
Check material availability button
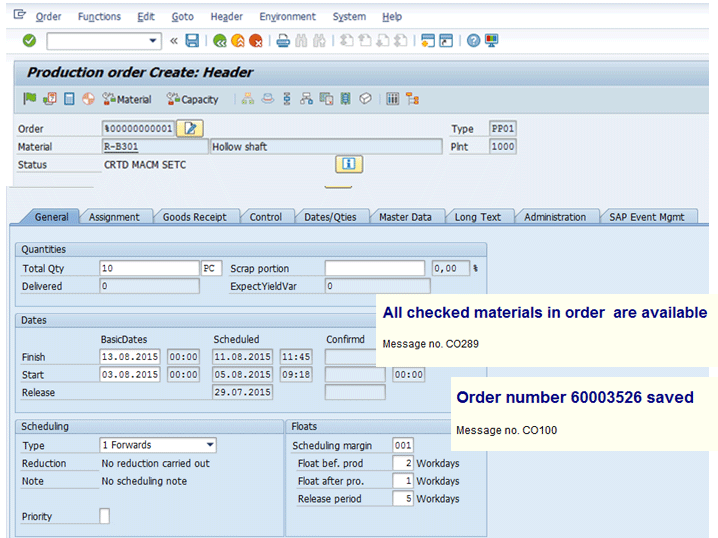(x=127, y=99)
